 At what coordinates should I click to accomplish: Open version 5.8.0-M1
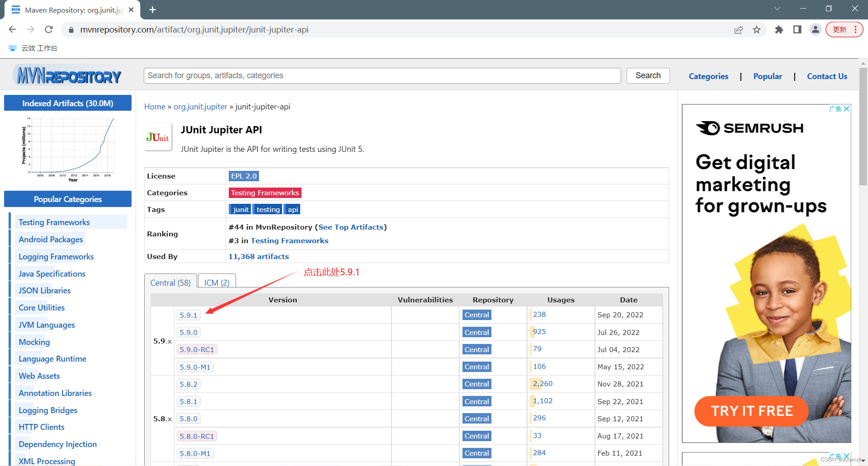195,453
